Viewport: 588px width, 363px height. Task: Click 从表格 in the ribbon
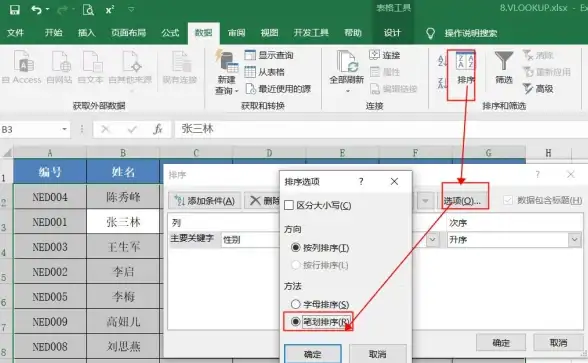click(264, 72)
